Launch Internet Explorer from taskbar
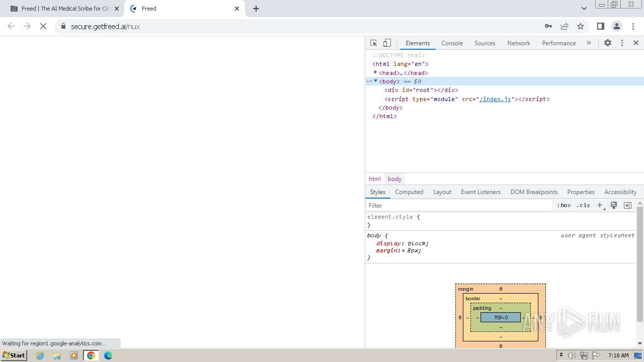This screenshot has width=644, height=362. [40, 355]
